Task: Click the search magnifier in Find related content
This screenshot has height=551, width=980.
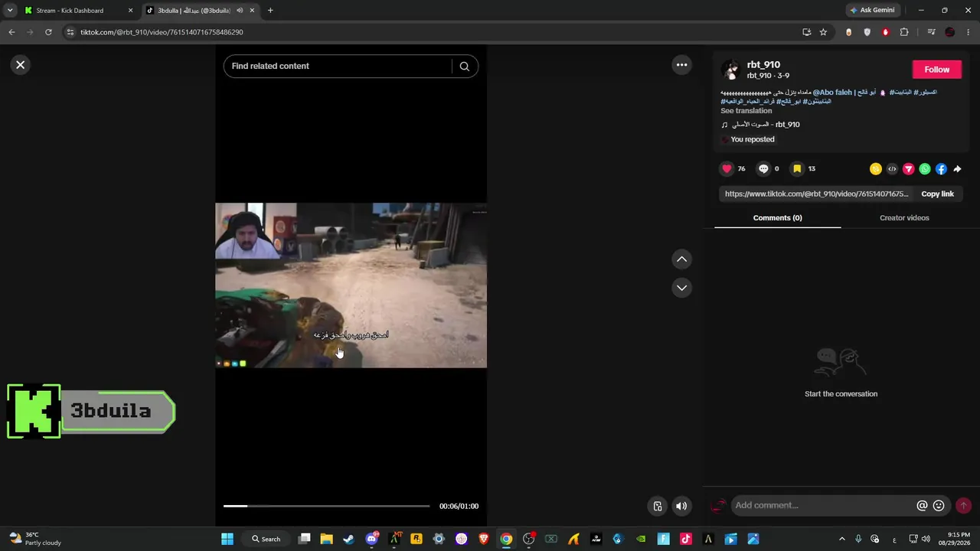Action: click(464, 66)
